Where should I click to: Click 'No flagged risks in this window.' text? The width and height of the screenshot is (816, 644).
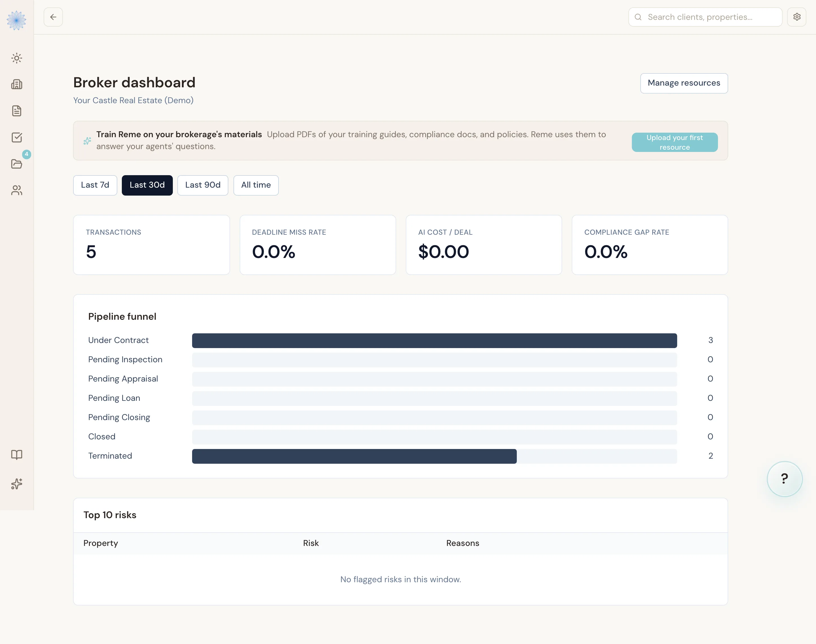pyautogui.click(x=401, y=579)
